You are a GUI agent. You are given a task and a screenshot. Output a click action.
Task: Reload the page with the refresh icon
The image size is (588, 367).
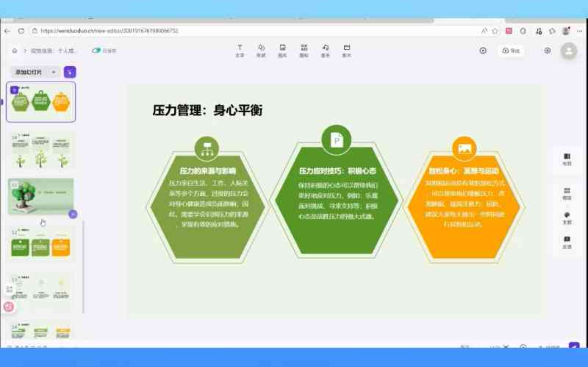coord(21,31)
